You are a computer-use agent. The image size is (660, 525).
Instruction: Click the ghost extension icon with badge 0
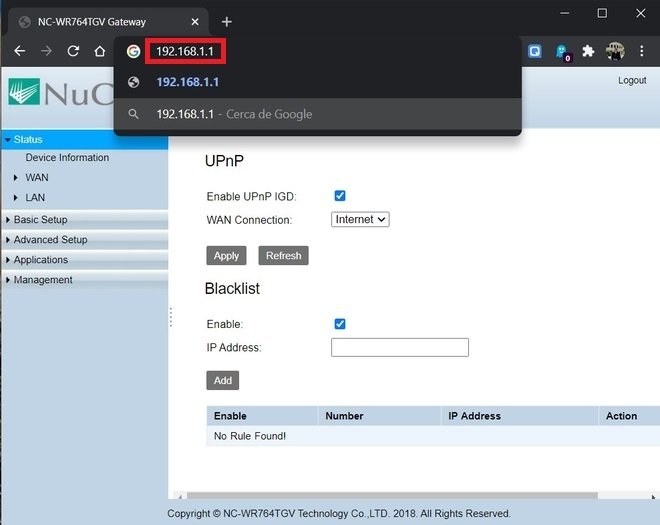point(562,53)
